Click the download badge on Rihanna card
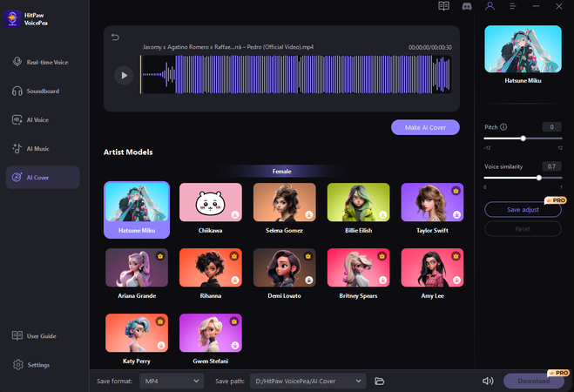 [x=235, y=280]
